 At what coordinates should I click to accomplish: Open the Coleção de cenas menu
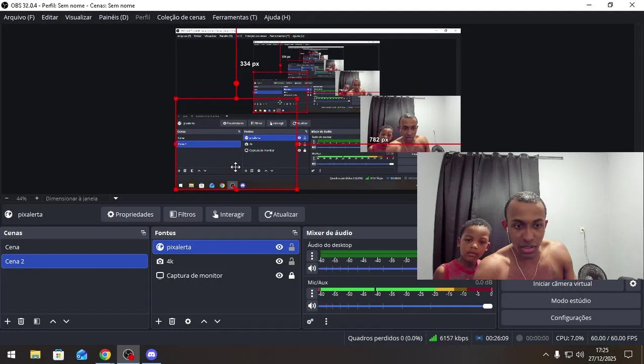tap(181, 17)
